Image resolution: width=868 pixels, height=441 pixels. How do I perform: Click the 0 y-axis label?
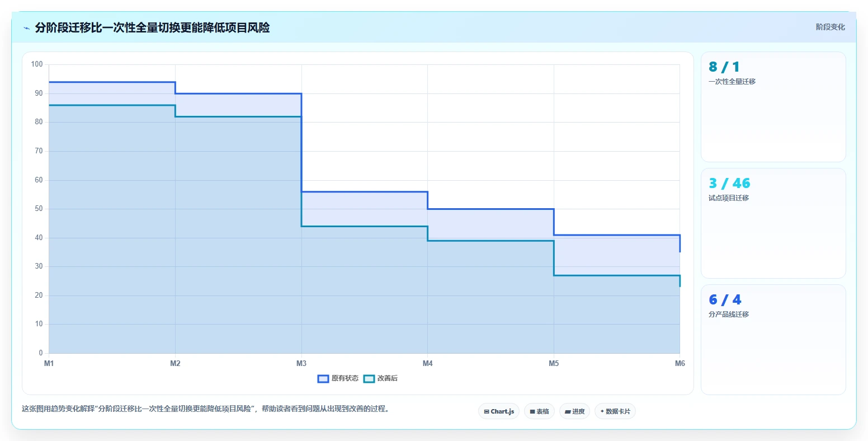tap(41, 353)
